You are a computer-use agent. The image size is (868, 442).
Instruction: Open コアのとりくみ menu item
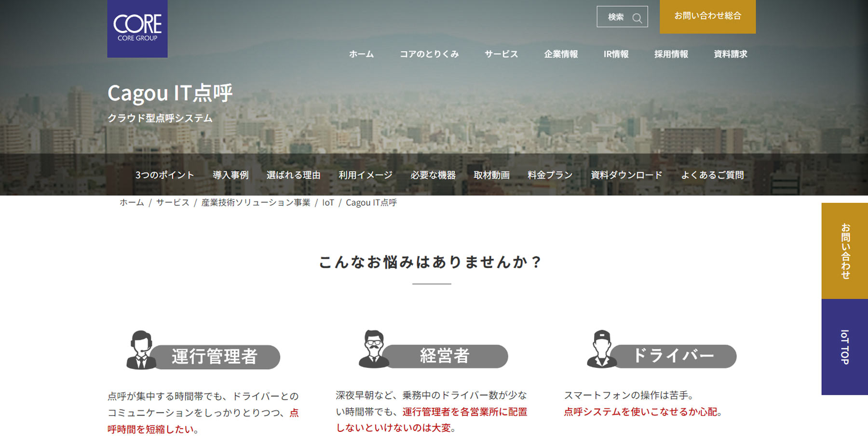pyautogui.click(x=429, y=54)
